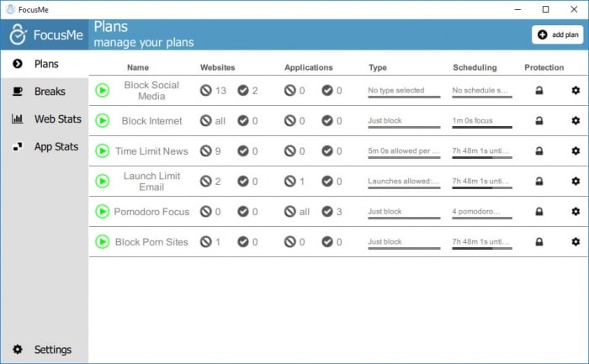This screenshot has width=589, height=364.
Task: Open gear settings for Block Porn Sites
Action: tap(576, 241)
